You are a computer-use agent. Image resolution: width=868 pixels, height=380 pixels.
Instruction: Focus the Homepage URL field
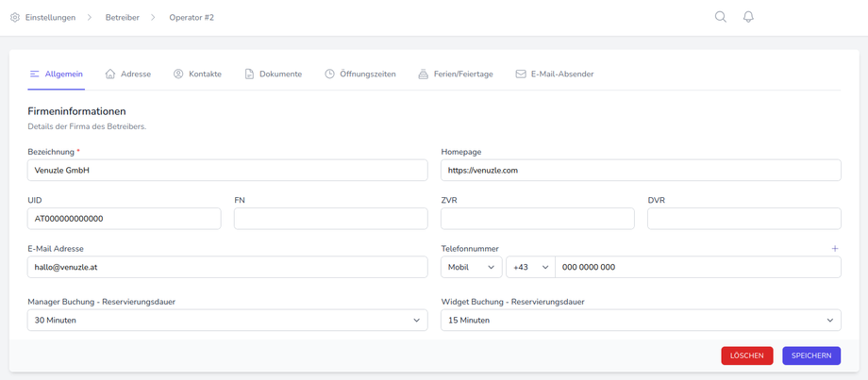click(x=641, y=171)
